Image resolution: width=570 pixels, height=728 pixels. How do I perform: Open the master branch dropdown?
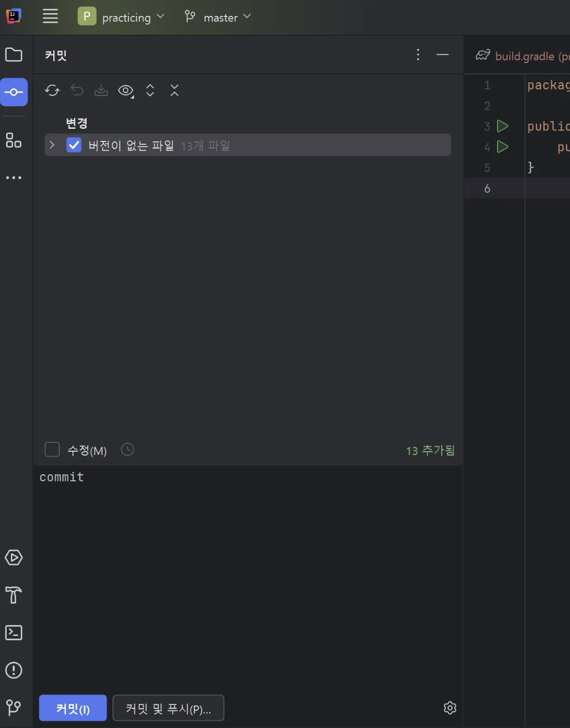[x=218, y=17]
